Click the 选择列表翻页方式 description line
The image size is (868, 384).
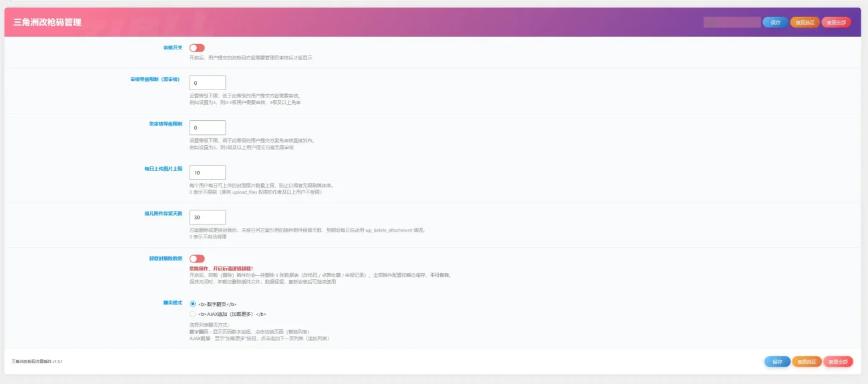[210, 325]
